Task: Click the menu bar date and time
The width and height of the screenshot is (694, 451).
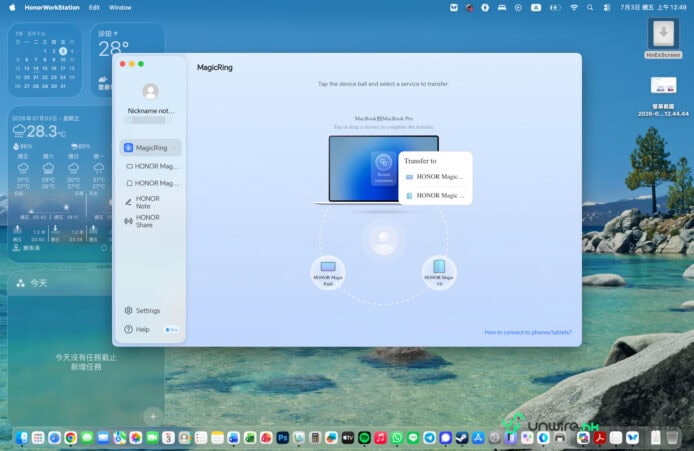Action: (653, 8)
